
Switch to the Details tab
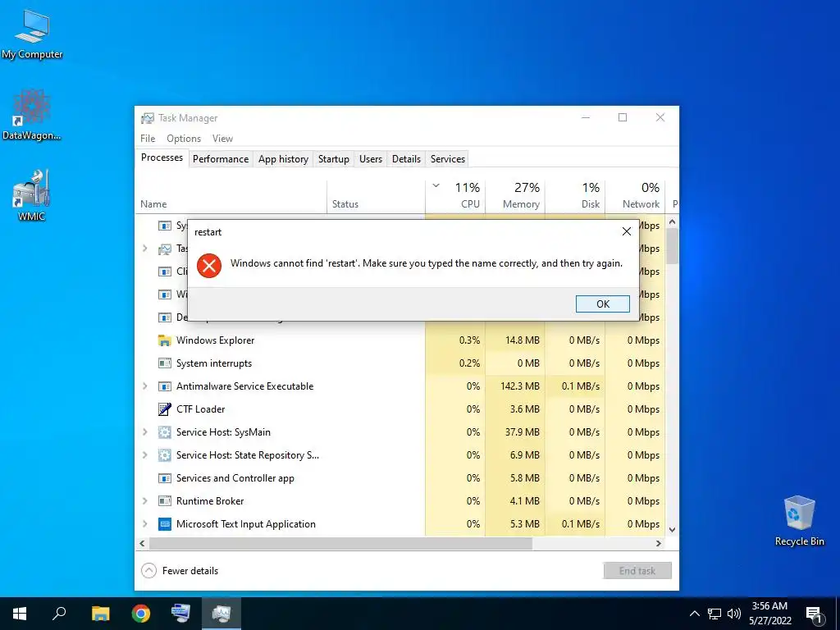pyautogui.click(x=406, y=159)
